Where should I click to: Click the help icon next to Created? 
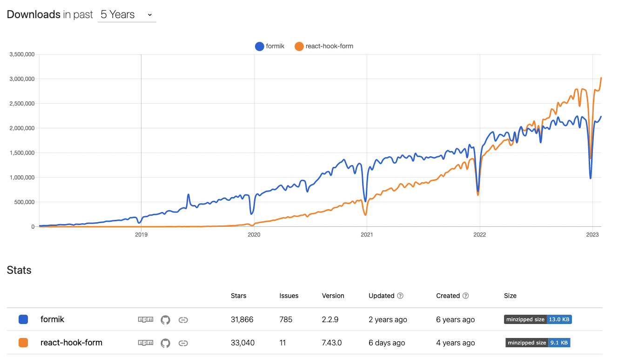[x=466, y=296]
